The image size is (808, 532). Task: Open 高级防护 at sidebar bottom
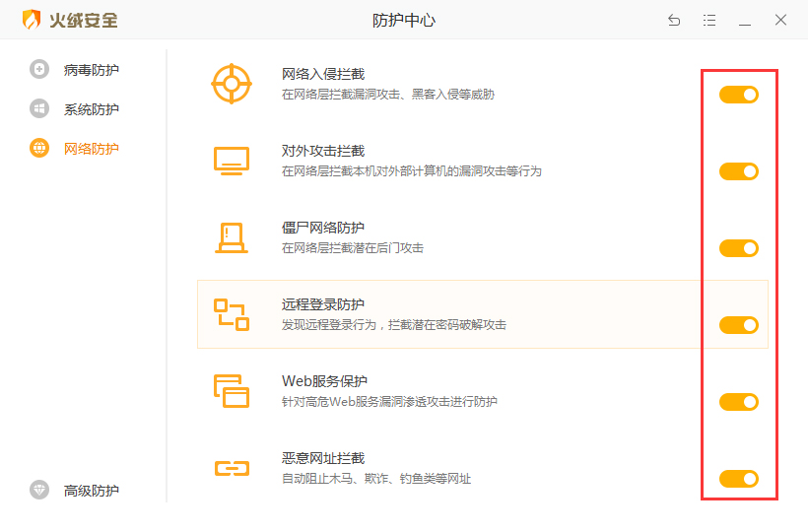91,491
